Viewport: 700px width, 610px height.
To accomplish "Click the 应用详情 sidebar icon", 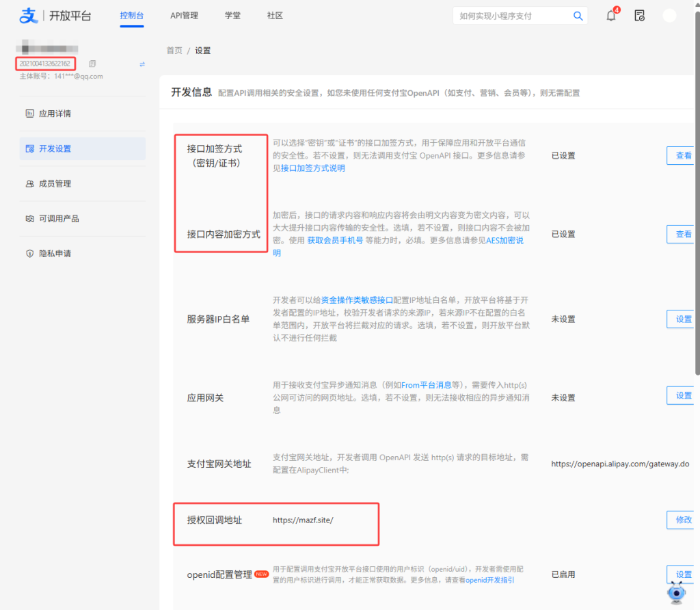I will [x=29, y=114].
